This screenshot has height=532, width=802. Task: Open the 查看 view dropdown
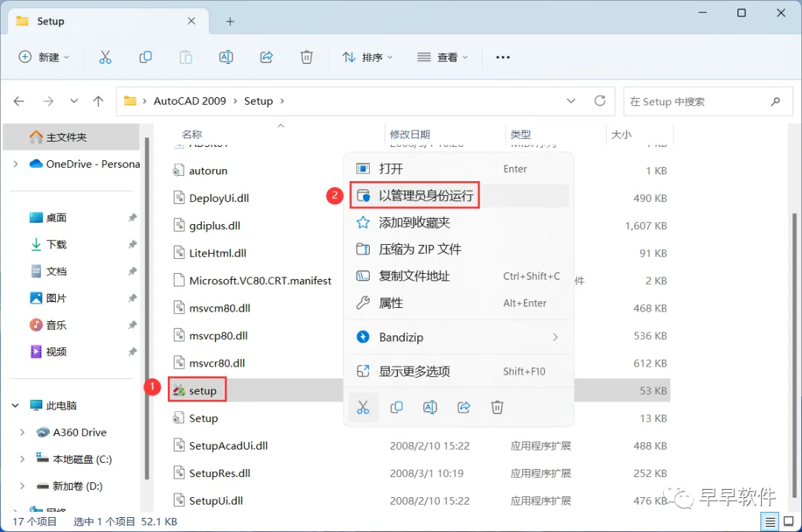tap(443, 57)
